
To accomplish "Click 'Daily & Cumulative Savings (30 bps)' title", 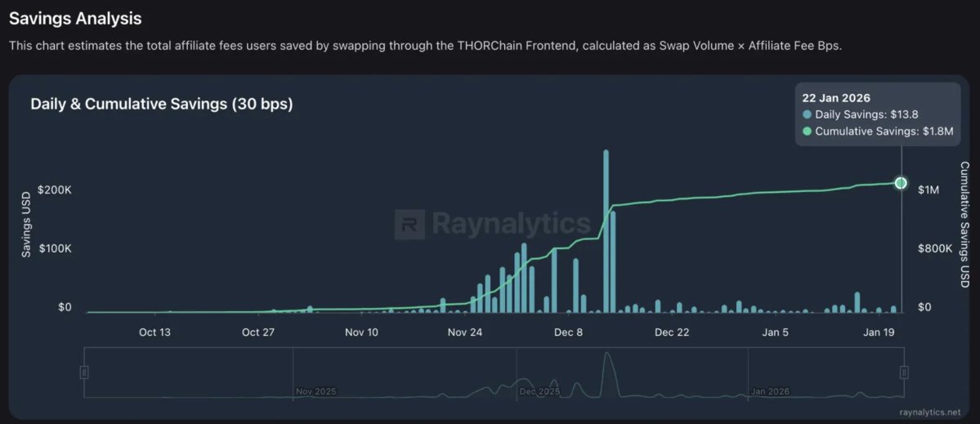I will click(162, 105).
